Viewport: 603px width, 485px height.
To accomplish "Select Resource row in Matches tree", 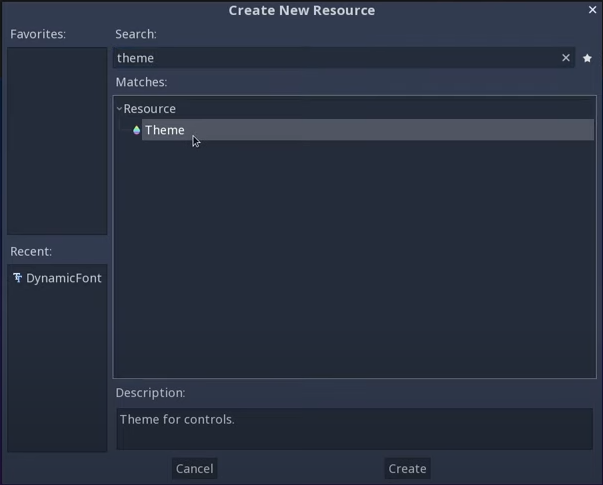I will point(355,109).
